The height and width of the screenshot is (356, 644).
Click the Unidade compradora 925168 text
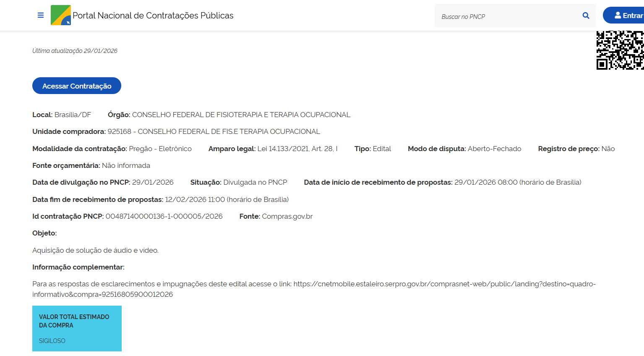(x=214, y=132)
